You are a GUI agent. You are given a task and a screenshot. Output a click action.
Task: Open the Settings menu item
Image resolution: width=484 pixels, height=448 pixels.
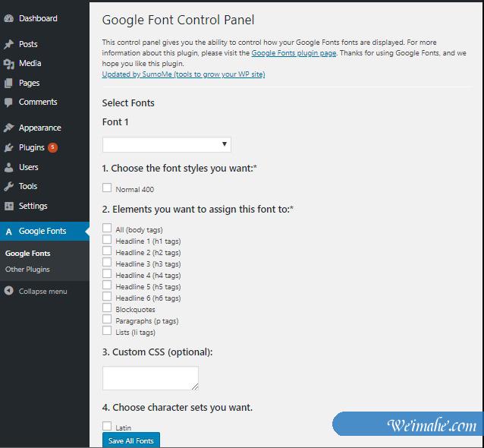pos(33,206)
